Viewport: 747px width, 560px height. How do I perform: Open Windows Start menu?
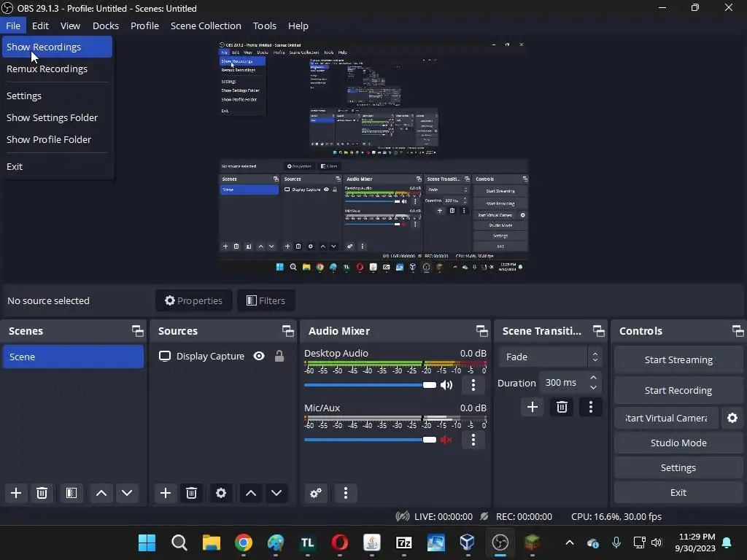point(147,542)
